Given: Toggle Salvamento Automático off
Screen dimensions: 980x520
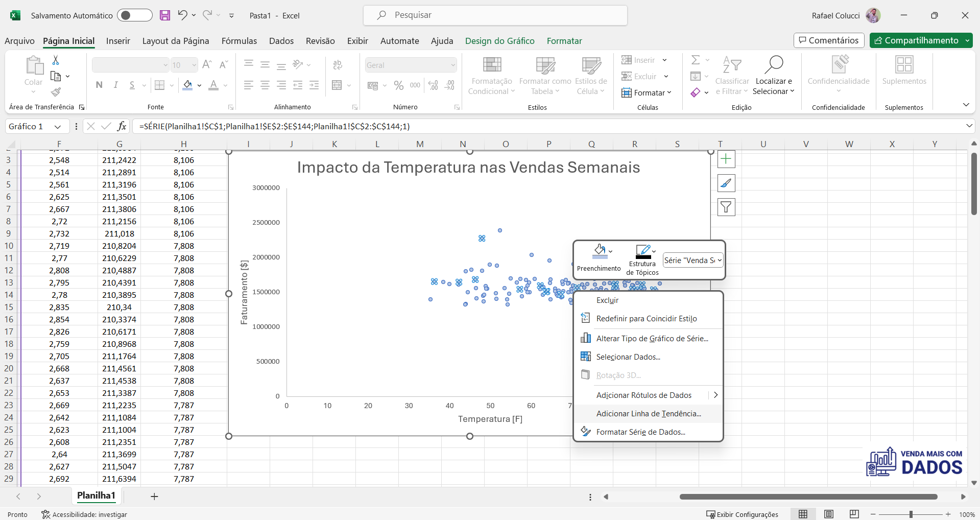Looking at the screenshot, I should [x=134, y=15].
